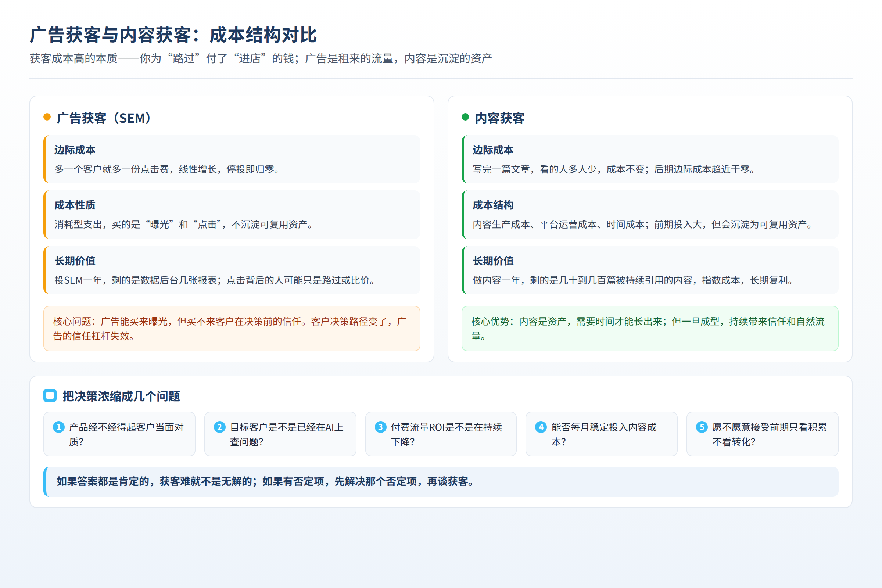Image resolution: width=882 pixels, height=588 pixels.
Task: Click 长期价值 in the 内容获客 column
Action: [493, 261]
